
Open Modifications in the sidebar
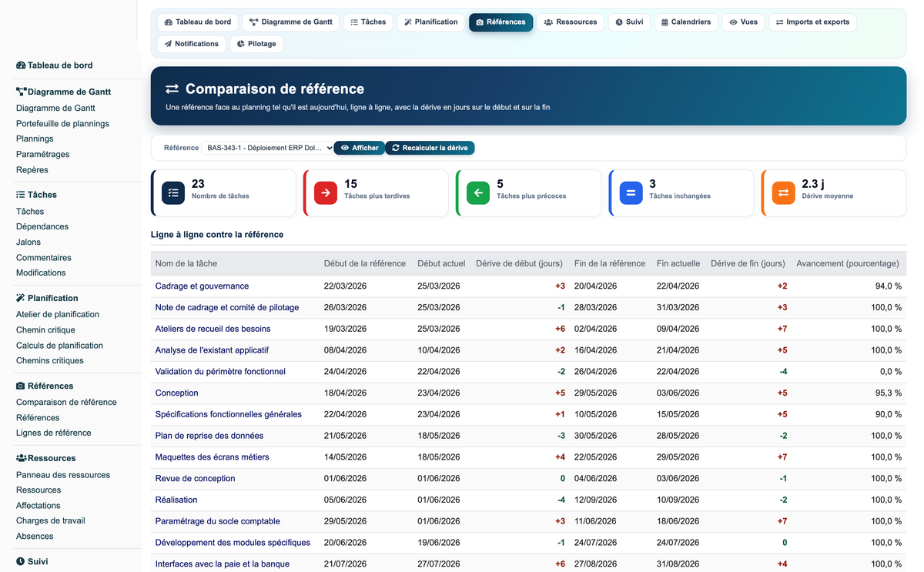tap(41, 273)
